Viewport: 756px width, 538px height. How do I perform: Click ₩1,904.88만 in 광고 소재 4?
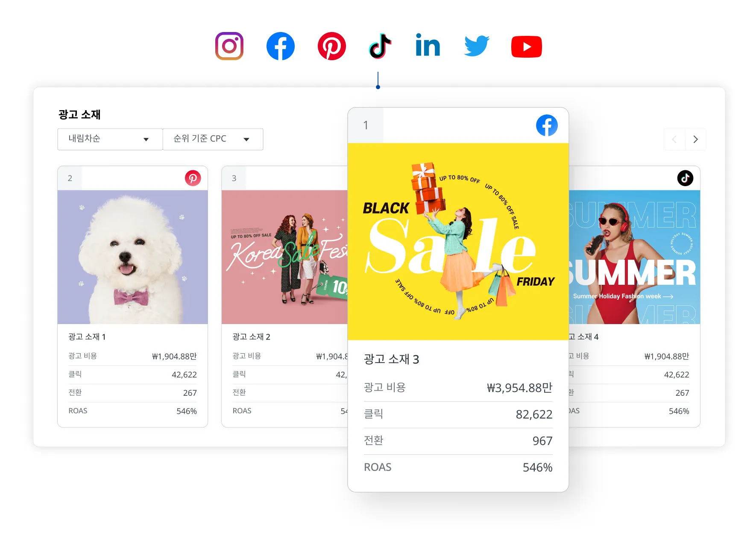coord(667,357)
